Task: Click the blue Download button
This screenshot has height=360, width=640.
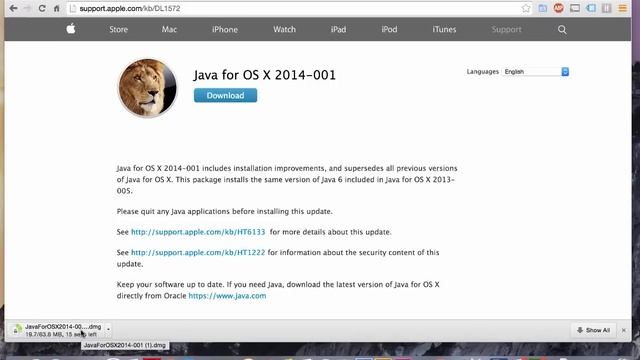Action: pyautogui.click(x=225, y=96)
